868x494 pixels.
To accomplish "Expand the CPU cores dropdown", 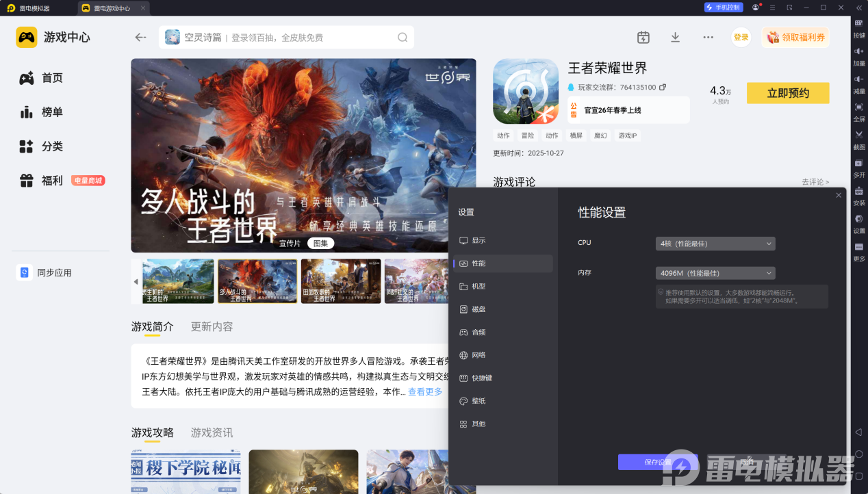I will (x=715, y=244).
